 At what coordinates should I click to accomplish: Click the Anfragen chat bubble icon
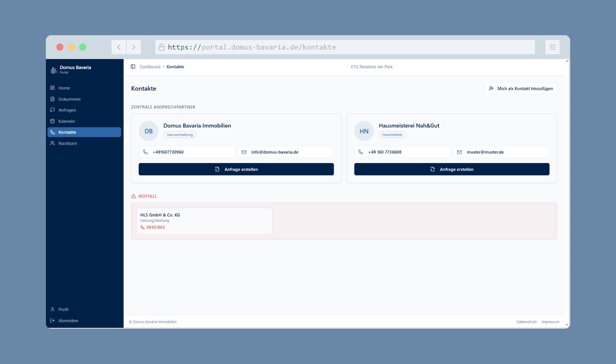52,110
